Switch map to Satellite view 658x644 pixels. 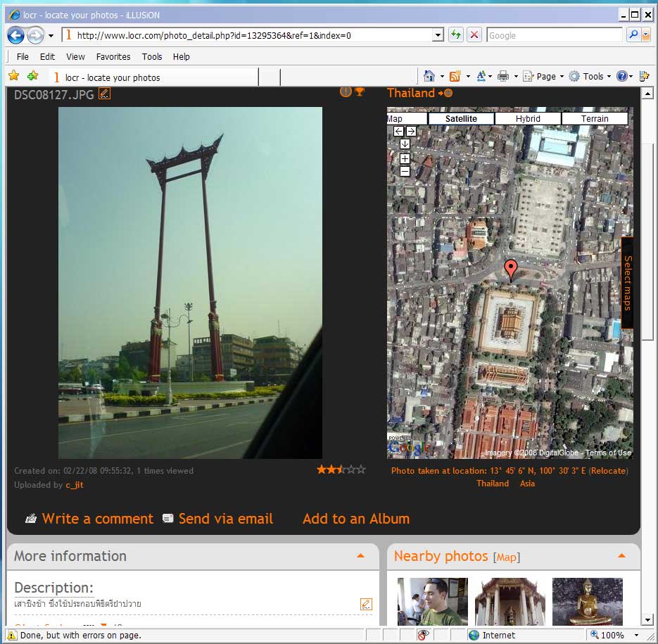click(461, 119)
